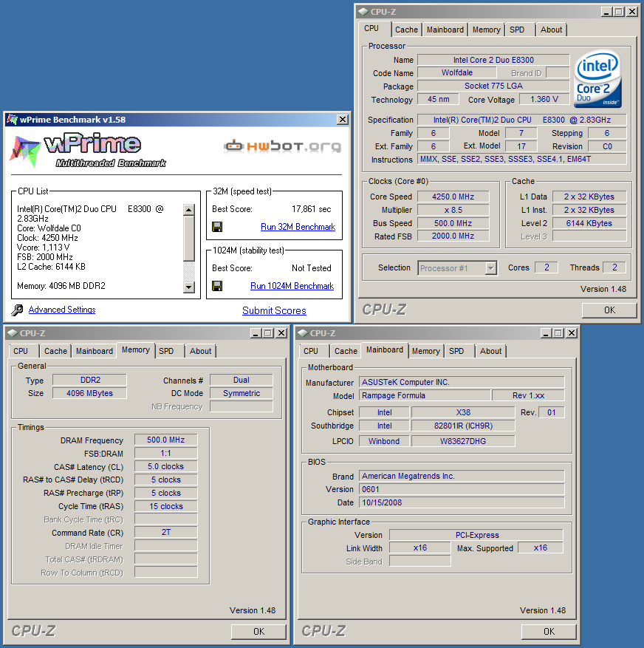
Task: Click the Southbridge value 82801IR (ICH9R)
Action: (x=463, y=426)
